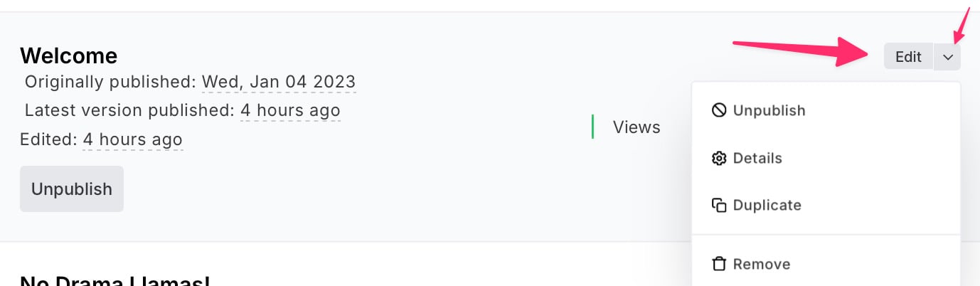Open the Welcome post title
This screenshot has height=286, width=980.
click(69, 55)
